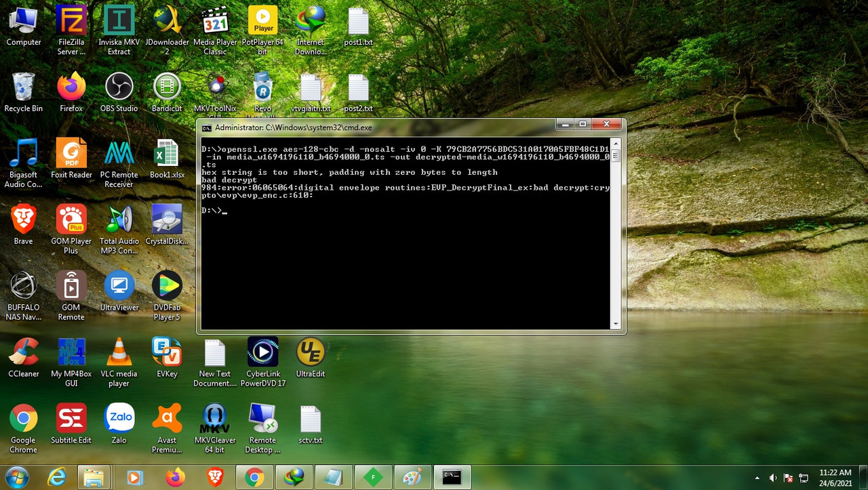The height and width of the screenshot is (490, 868).
Task: Select post2.txt file on desktop
Action: point(358,93)
